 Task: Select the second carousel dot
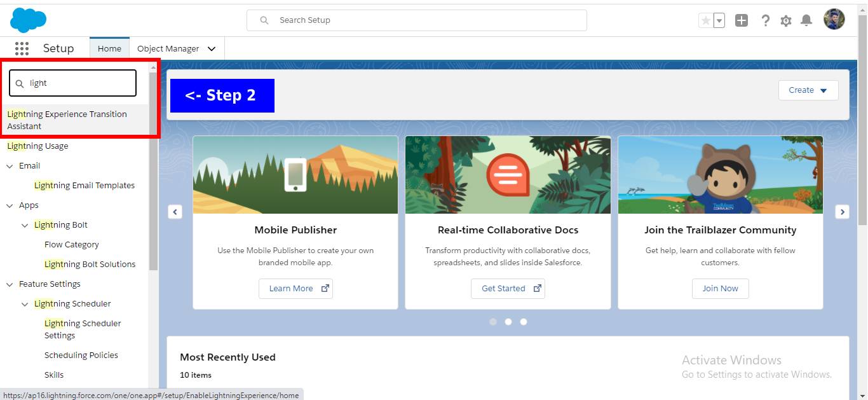point(508,322)
